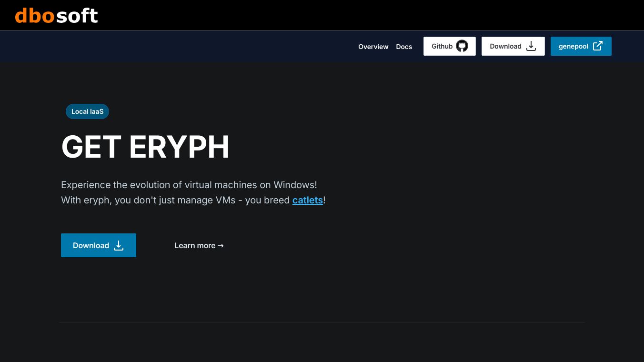
Task: Click the download arrow icon in navbar
Action: (531, 46)
